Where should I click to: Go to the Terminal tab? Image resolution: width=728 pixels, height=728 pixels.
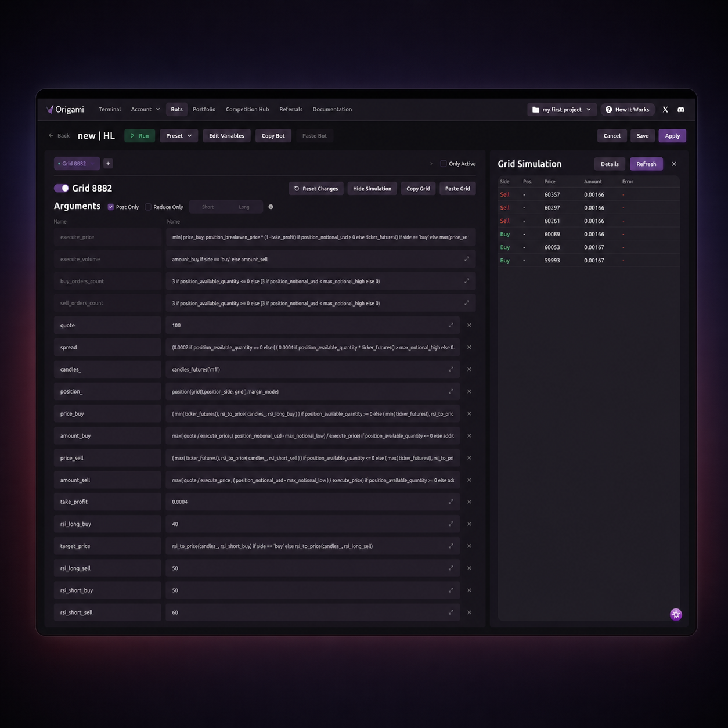(110, 109)
